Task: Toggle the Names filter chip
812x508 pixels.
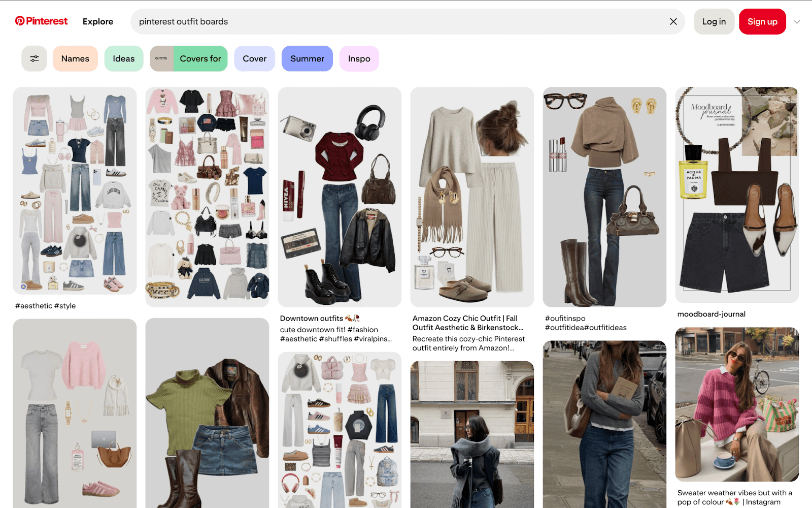Action: (75, 58)
